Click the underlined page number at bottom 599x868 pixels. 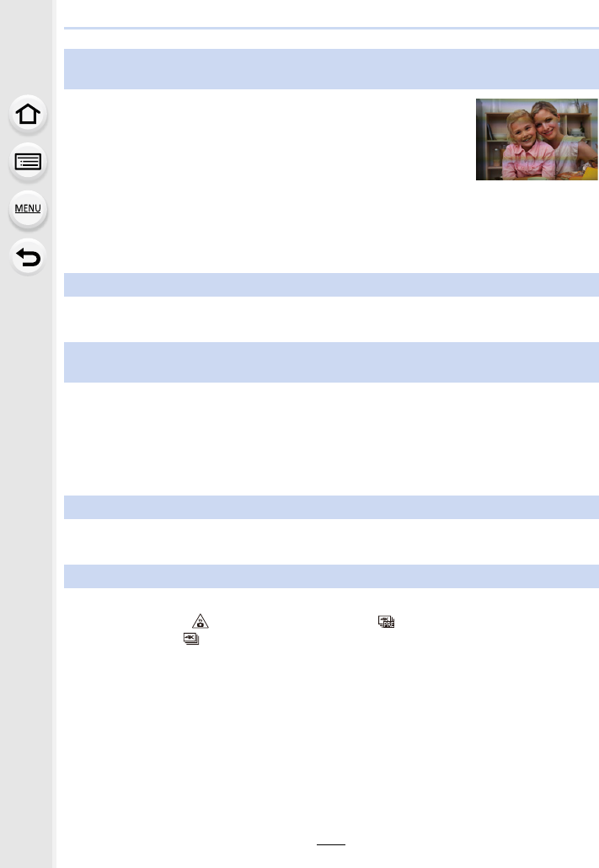tap(331, 841)
